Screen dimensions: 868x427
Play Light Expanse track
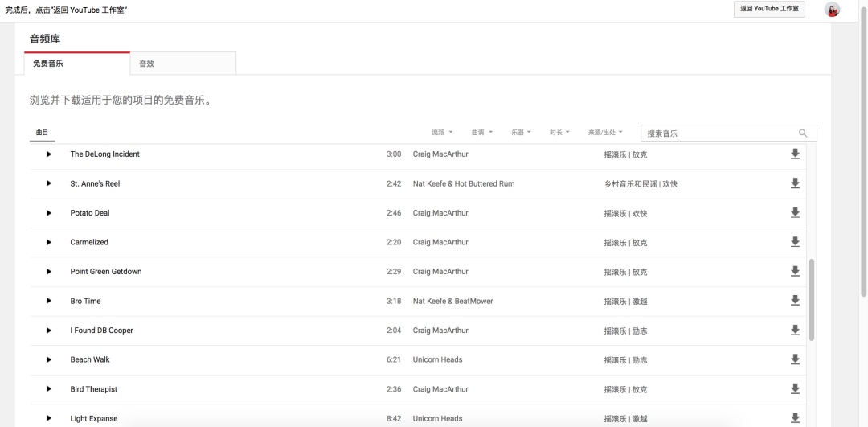tap(49, 418)
